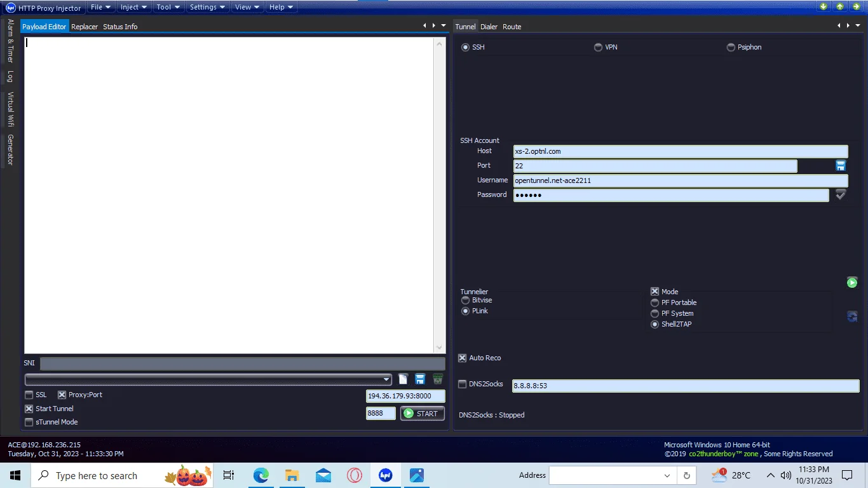Open File Explorer from the taskbar
This screenshot has width=868, height=488.
click(292, 475)
